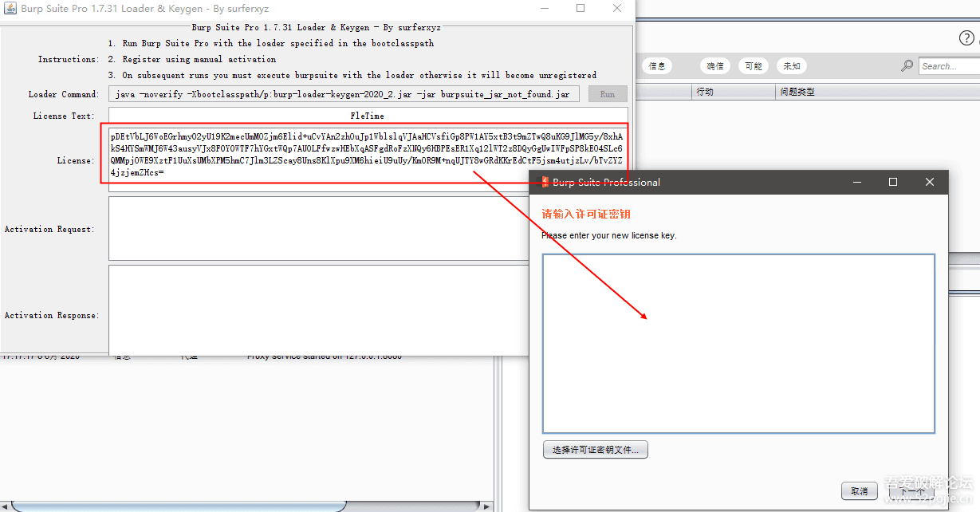Viewport: 980px width, 512px height.
Task: Click the "Instructions:" label
Action: pos(69,59)
